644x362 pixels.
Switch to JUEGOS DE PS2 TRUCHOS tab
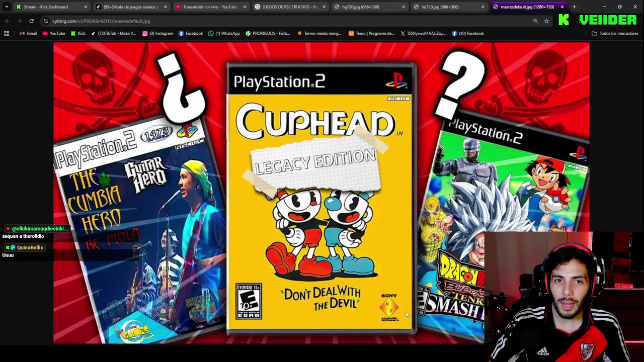pyautogui.click(x=290, y=7)
